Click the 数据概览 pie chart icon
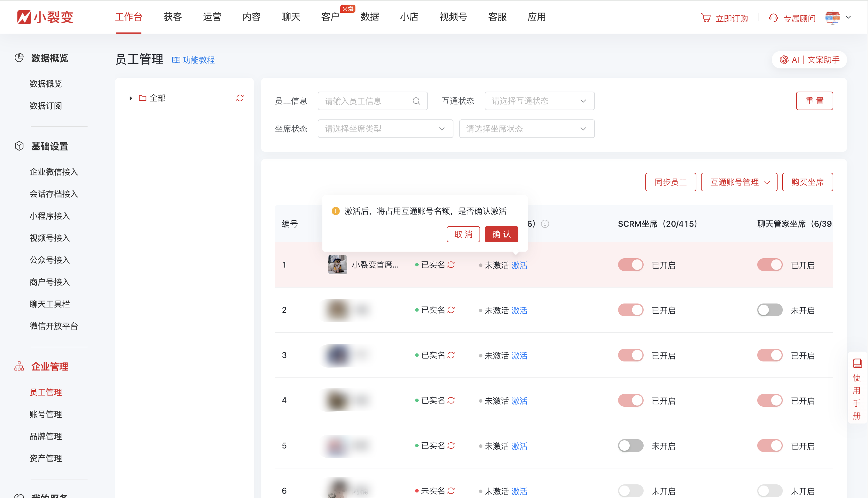This screenshot has width=868, height=498. point(19,58)
